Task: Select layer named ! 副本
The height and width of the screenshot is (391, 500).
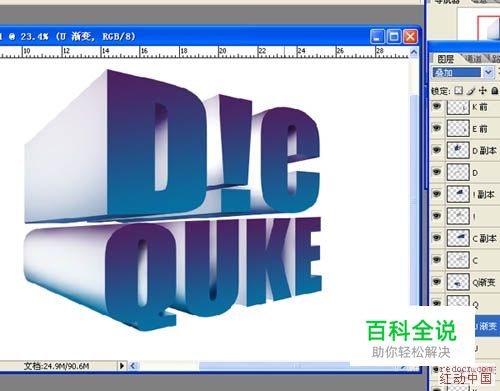Action: tap(484, 194)
